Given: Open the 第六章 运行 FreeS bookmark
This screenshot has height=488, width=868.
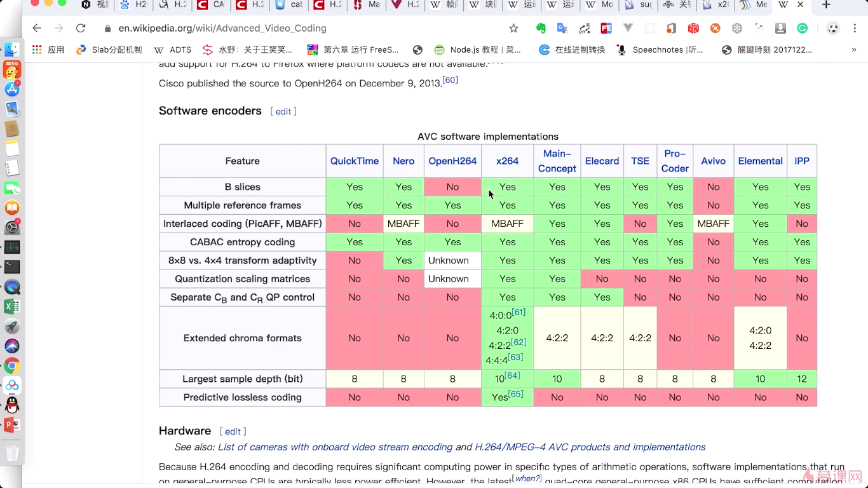Looking at the screenshot, I should (x=353, y=50).
